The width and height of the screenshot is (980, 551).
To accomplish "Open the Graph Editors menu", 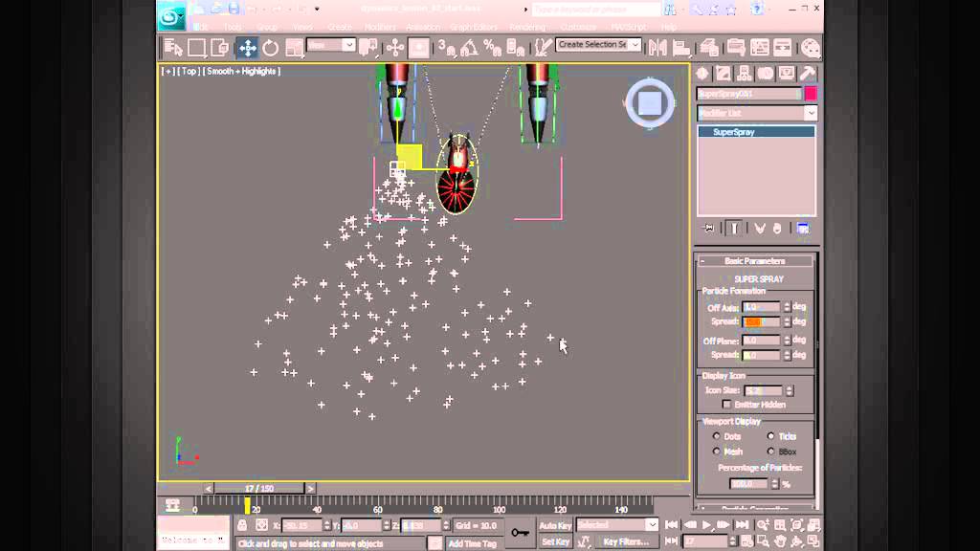I will (x=474, y=28).
